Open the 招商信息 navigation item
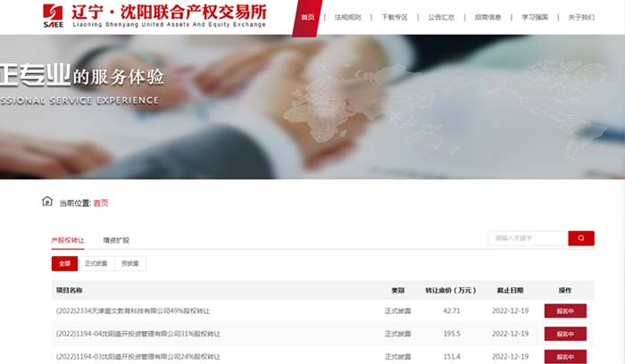625x364 pixels. click(x=487, y=17)
